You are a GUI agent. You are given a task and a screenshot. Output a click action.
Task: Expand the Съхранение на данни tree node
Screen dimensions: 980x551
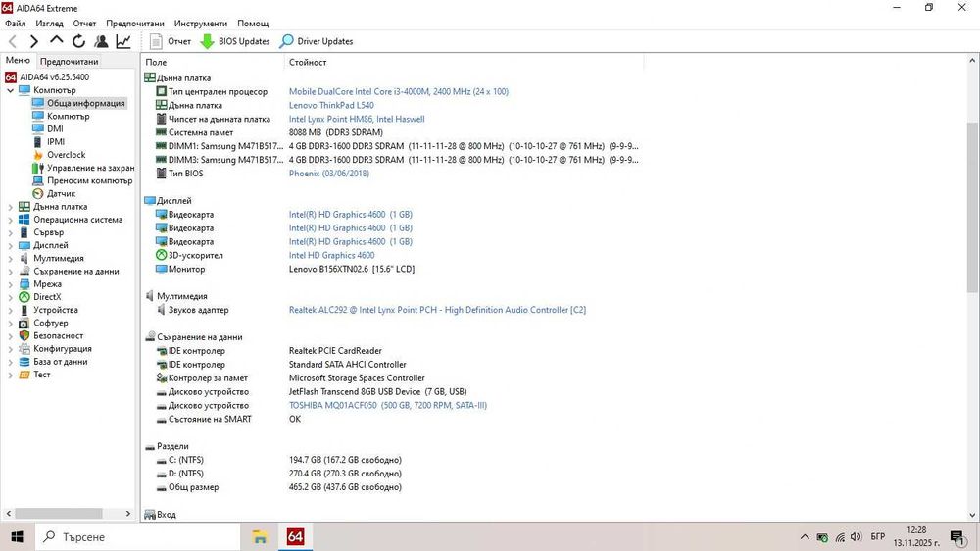tap(10, 271)
